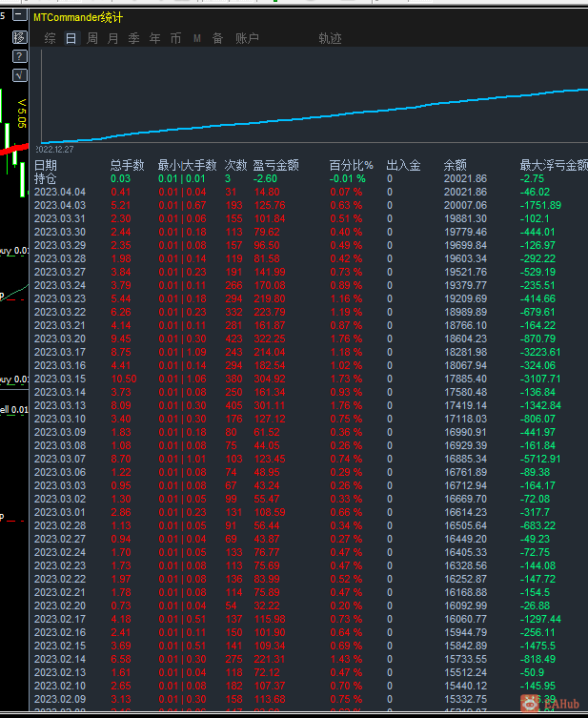This screenshot has width=588, height=718.
Task: Open the 月 monthly tab
Action: (x=113, y=38)
